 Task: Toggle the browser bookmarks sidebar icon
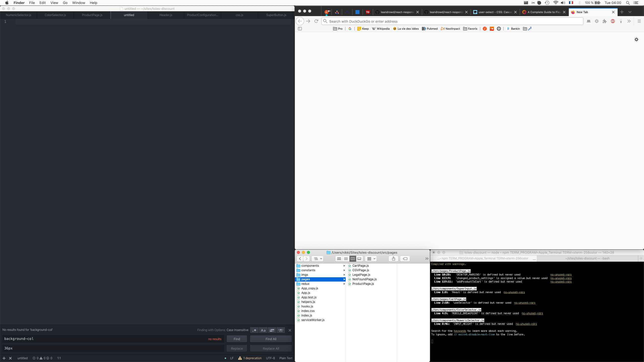300,29
